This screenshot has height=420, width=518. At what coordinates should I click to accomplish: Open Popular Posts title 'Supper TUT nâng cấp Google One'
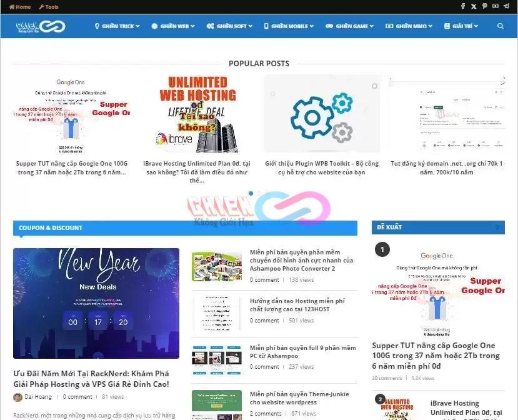(72, 168)
